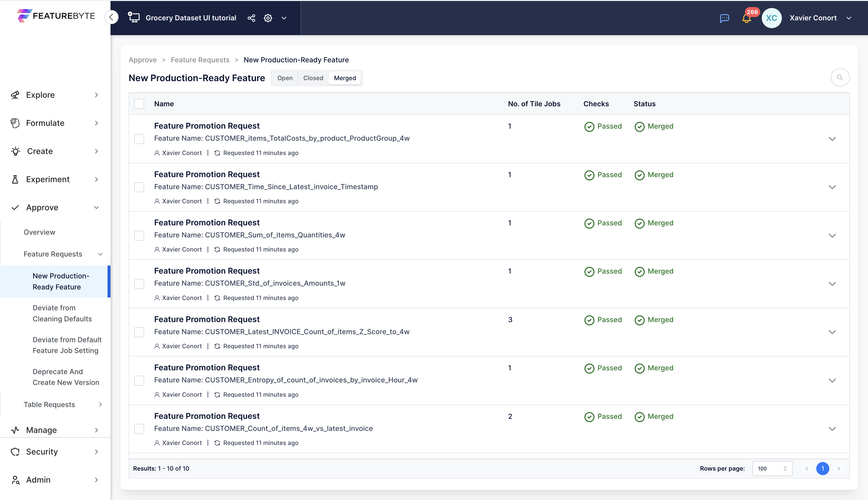Click Merged status icon for Std_of_invoices_Amounts_1w row
The image size is (868, 500).
click(639, 272)
